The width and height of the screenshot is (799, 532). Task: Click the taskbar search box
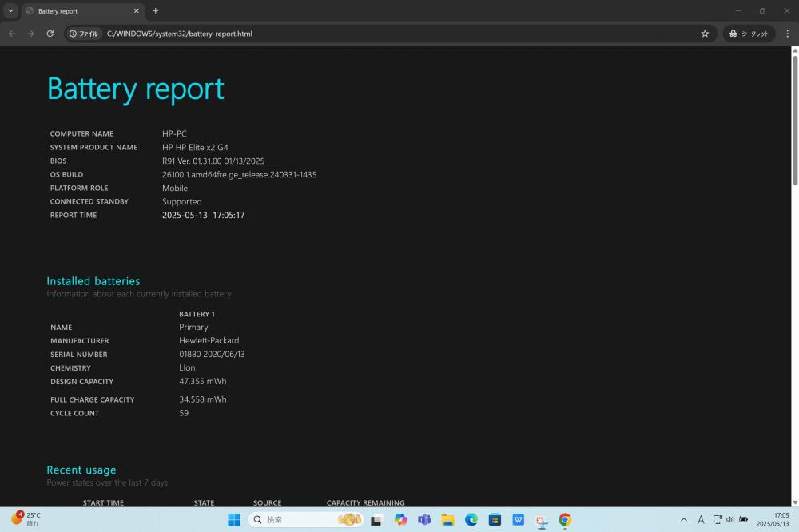306,520
